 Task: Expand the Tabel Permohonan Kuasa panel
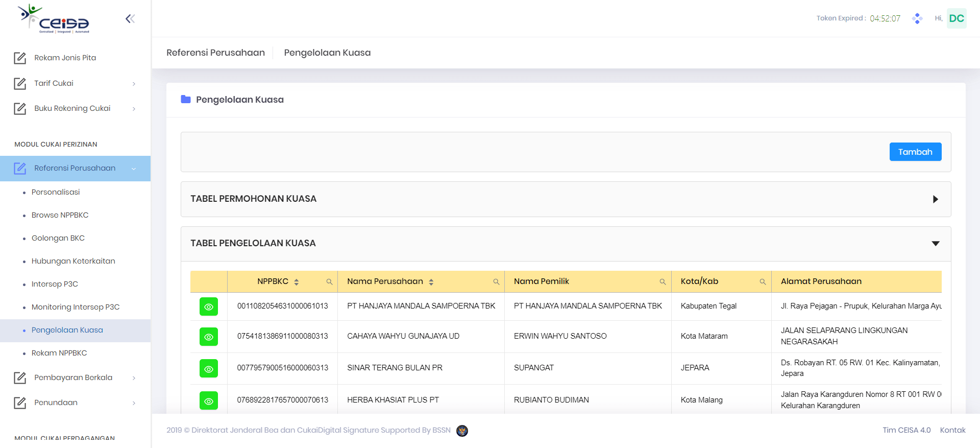[x=935, y=199]
